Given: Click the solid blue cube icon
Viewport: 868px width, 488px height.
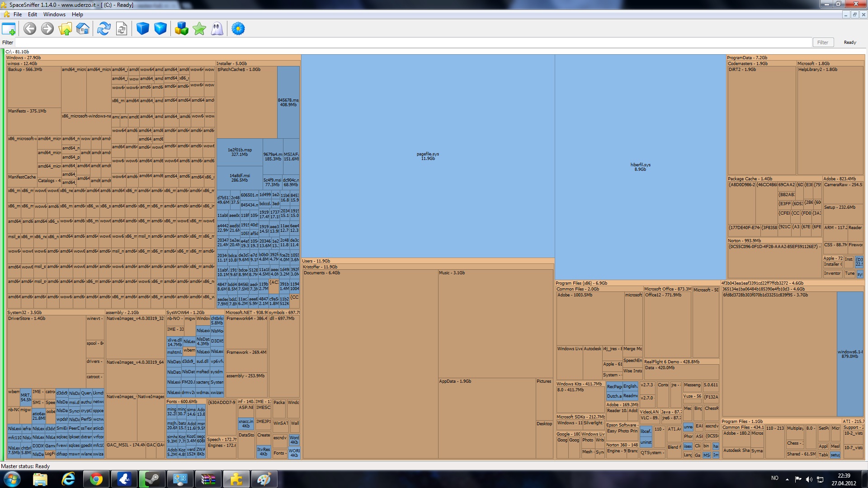Looking at the screenshot, I should pos(143,29).
